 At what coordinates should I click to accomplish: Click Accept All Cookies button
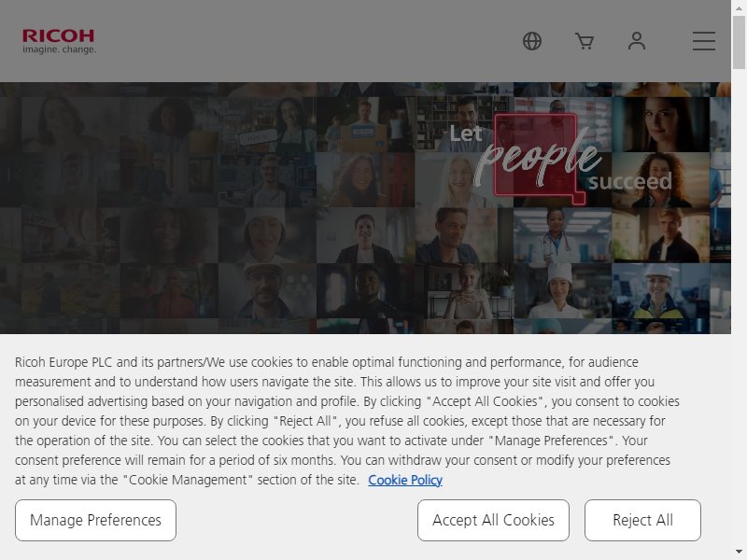click(493, 520)
